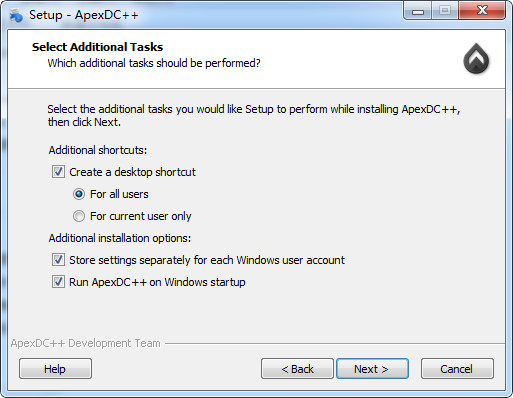This screenshot has height=398, width=513.
Task: Click Run ApexDC++ on Windows startup text
Action: coord(157,282)
